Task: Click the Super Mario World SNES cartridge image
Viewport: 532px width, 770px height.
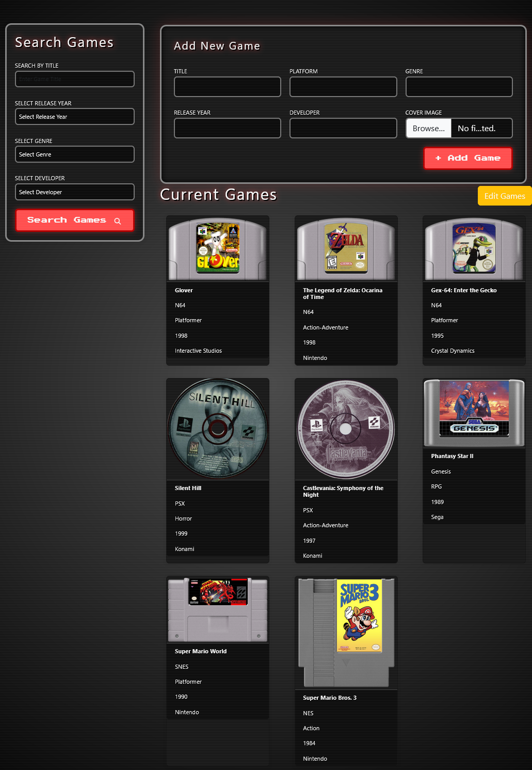Action: pyautogui.click(x=218, y=609)
